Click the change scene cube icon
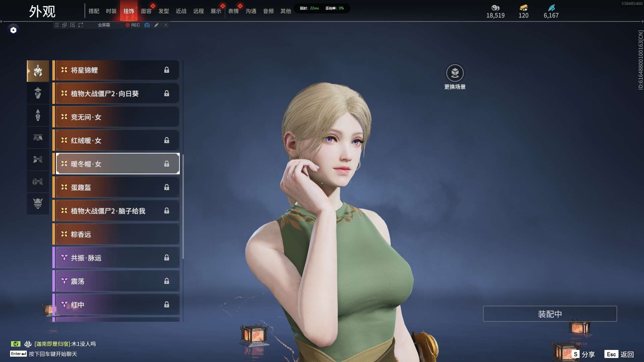 455,73
